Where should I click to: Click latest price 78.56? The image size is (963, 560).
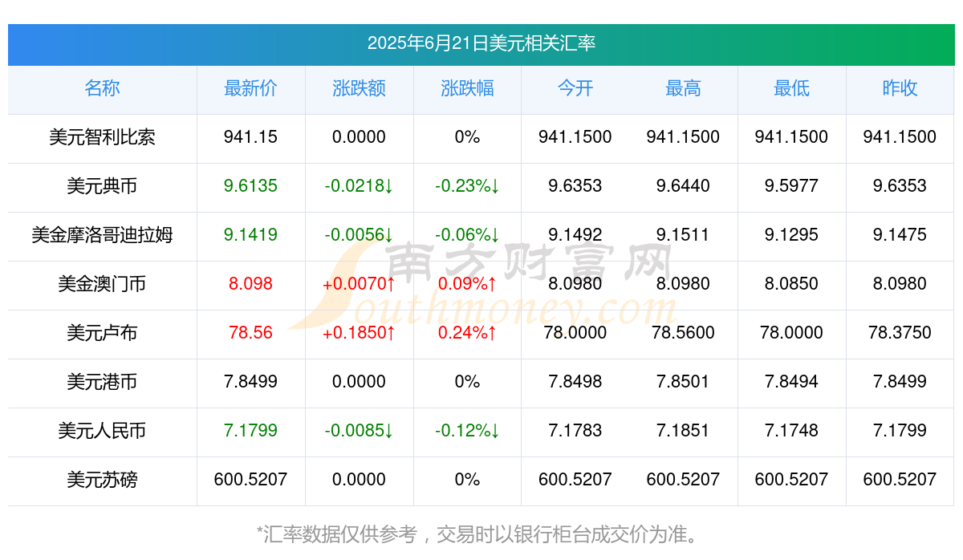pyautogui.click(x=250, y=333)
